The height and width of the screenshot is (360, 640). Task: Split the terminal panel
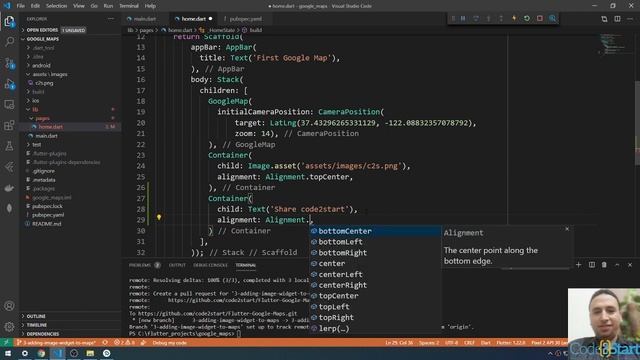point(591,265)
